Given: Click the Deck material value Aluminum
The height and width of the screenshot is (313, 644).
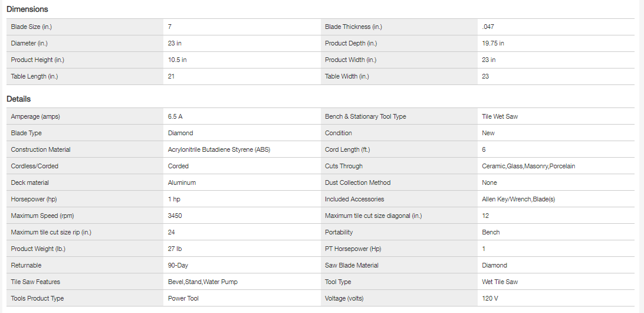Looking at the screenshot, I should [x=182, y=182].
